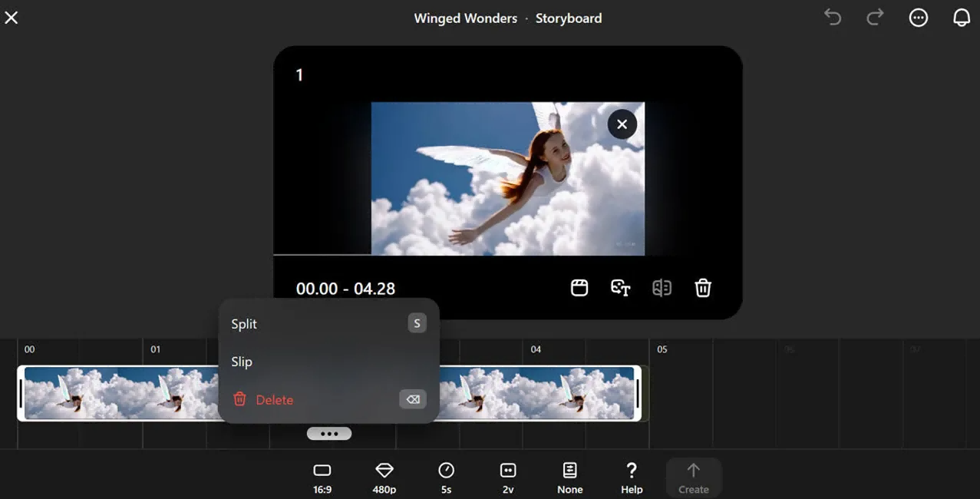Open the 5s duration selector
The width and height of the screenshot is (980, 499).
pyautogui.click(x=446, y=478)
